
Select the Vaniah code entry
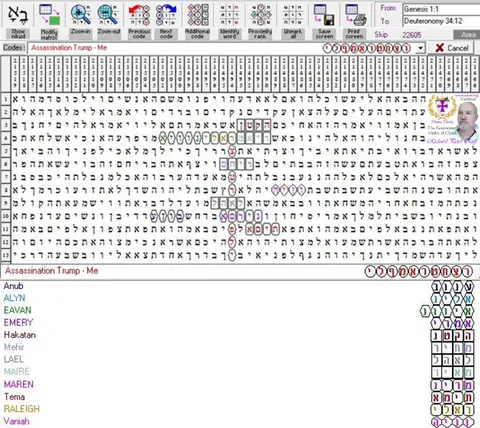click(x=16, y=421)
